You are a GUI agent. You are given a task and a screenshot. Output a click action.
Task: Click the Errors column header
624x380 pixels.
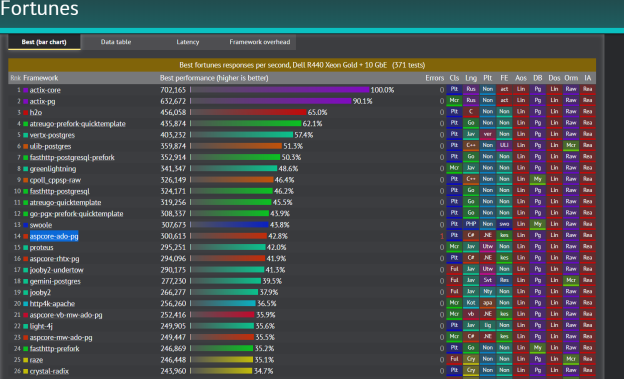point(434,78)
